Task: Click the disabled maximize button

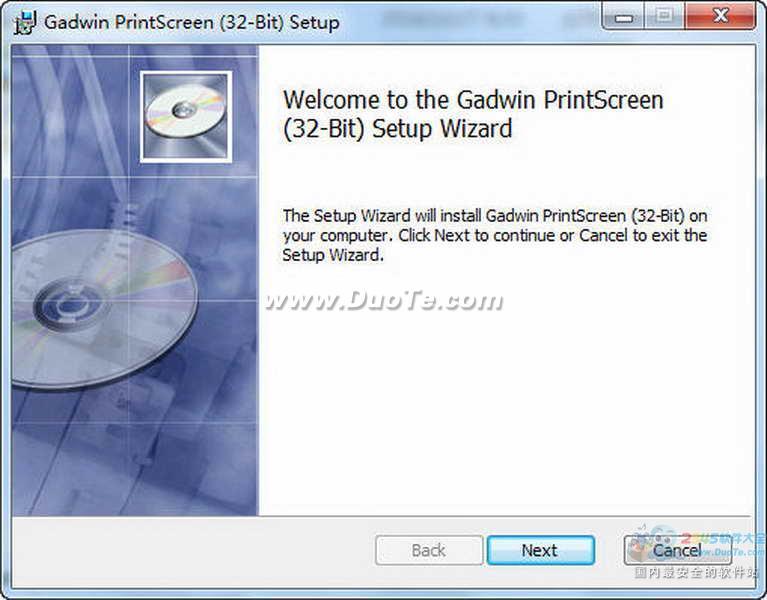Action: [x=664, y=16]
